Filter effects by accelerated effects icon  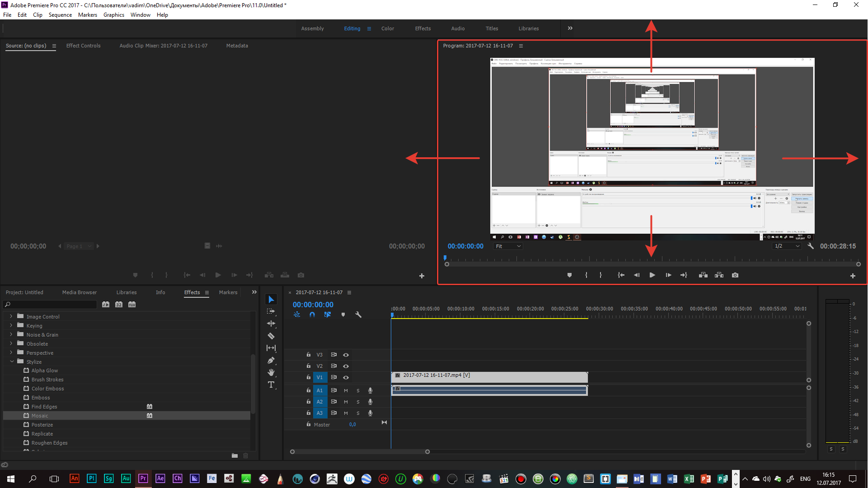pyautogui.click(x=105, y=304)
